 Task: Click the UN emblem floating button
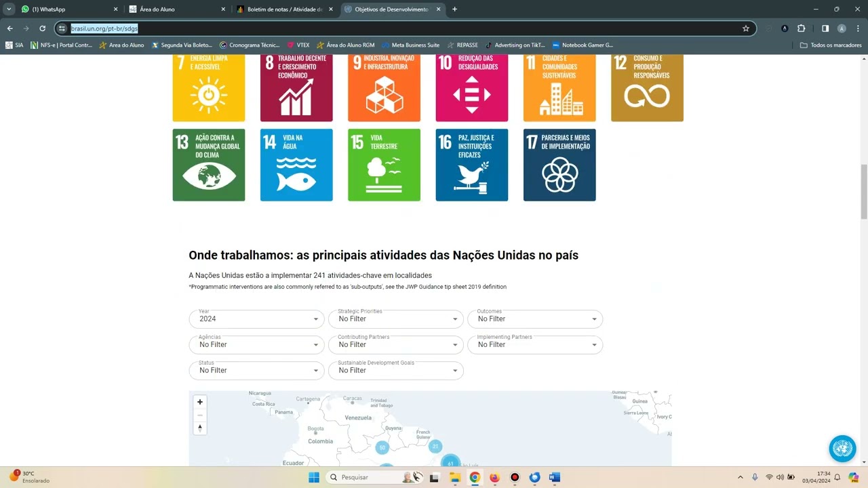pyautogui.click(x=842, y=449)
